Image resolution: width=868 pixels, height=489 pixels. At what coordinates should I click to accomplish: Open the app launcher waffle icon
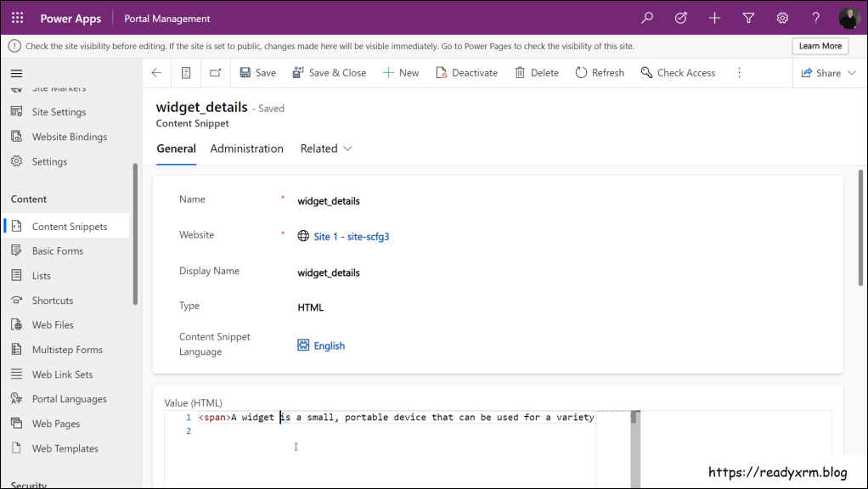17,18
